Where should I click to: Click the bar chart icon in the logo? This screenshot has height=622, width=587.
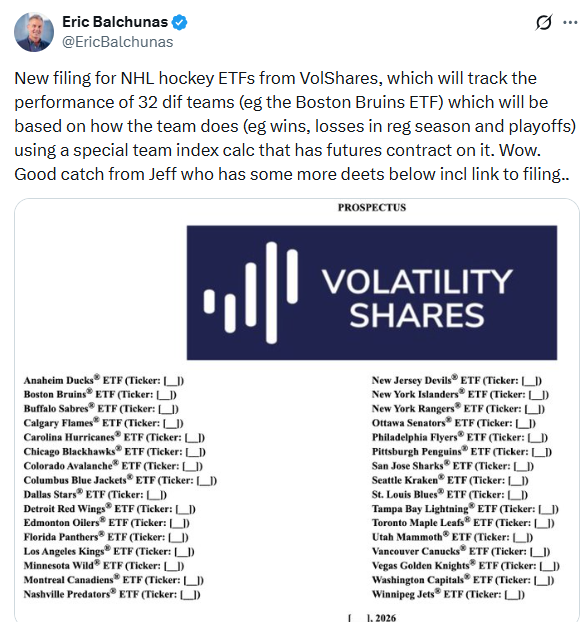click(x=251, y=293)
